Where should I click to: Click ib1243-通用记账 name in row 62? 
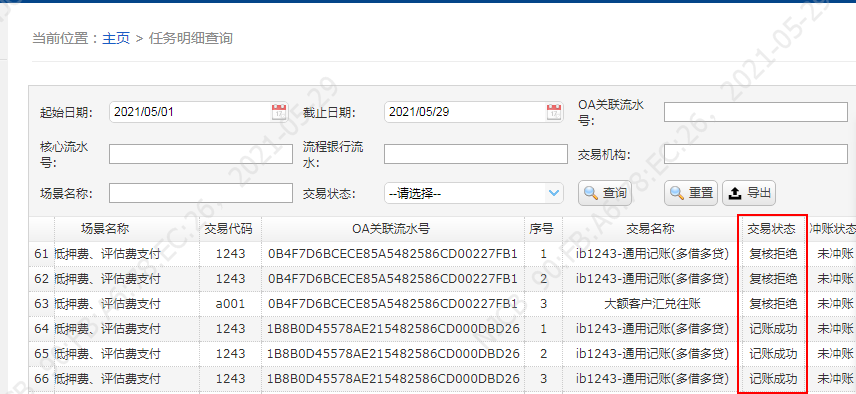pyautogui.click(x=652, y=279)
